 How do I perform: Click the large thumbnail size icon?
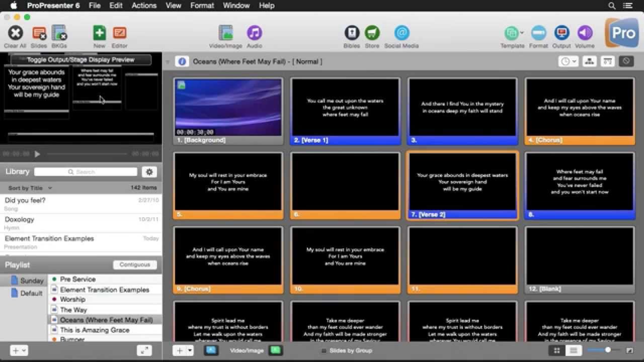pos(629,350)
